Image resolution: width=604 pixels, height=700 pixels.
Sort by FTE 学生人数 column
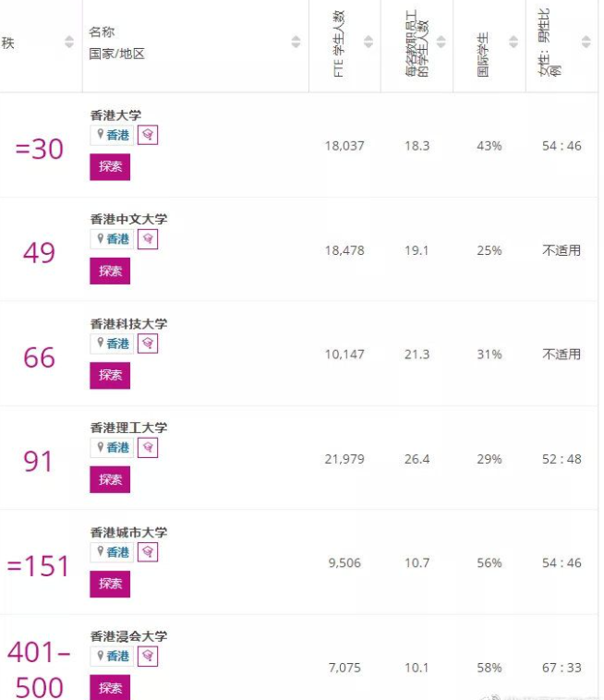tap(368, 42)
